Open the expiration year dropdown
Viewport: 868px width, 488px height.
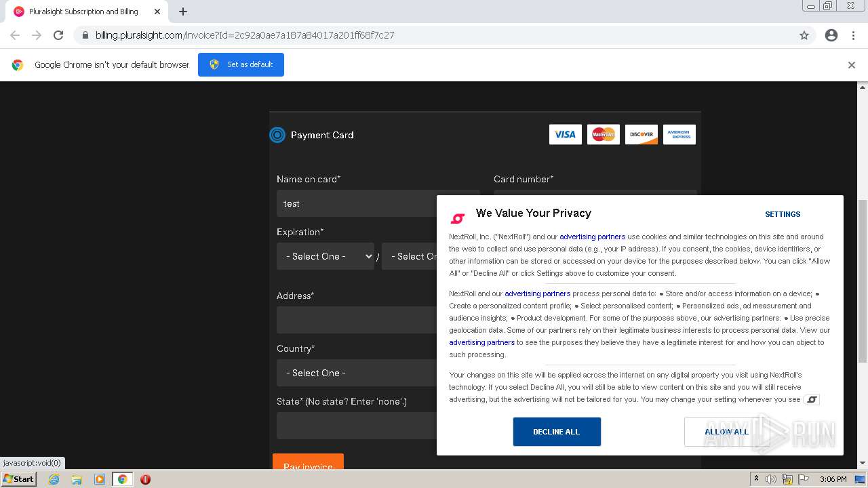[x=410, y=256]
